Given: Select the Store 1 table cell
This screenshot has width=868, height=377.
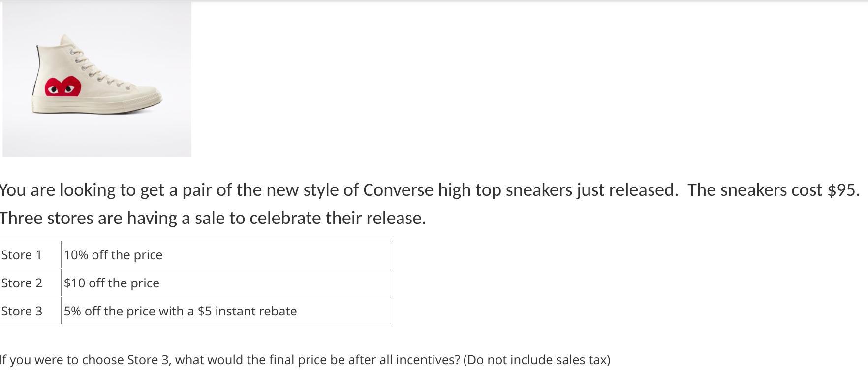Looking at the screenshot, I should tap(22, 255).
